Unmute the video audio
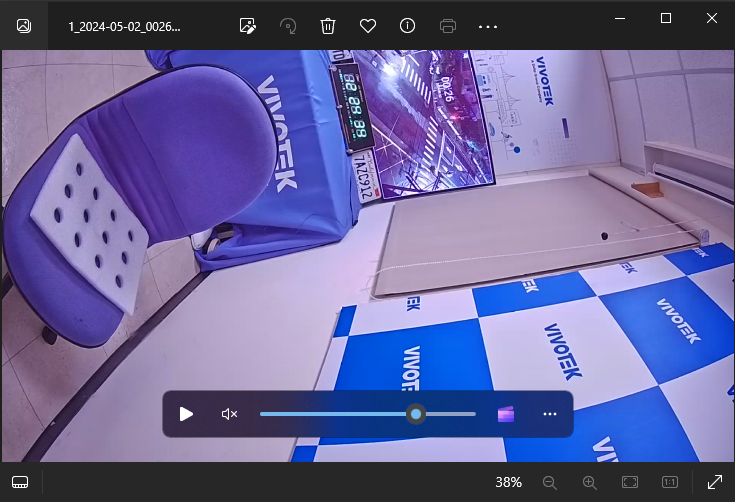The image size is (735, 502). tap(229, 414)
